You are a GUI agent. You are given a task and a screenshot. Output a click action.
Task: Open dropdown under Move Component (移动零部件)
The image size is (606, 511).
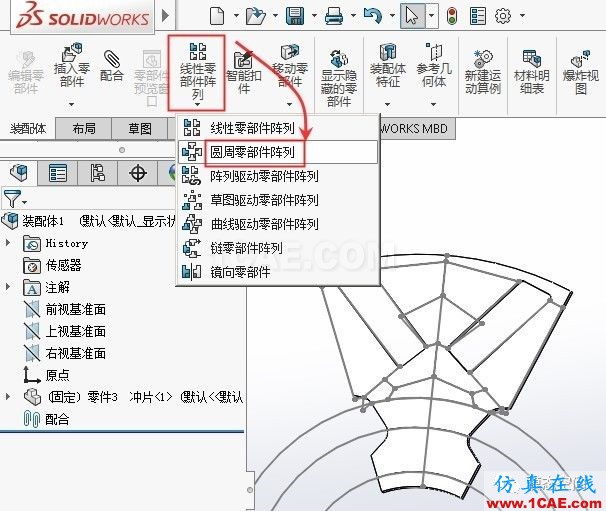[289, 104]
